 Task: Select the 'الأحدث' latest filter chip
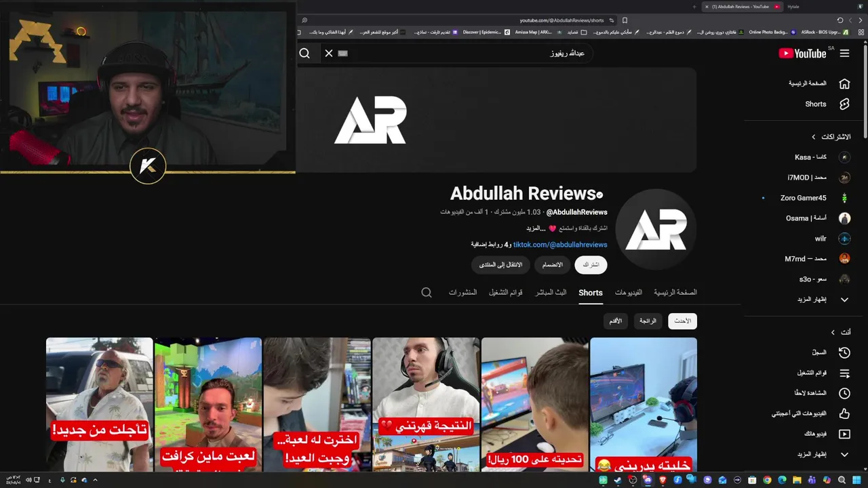tap(682, 321)
